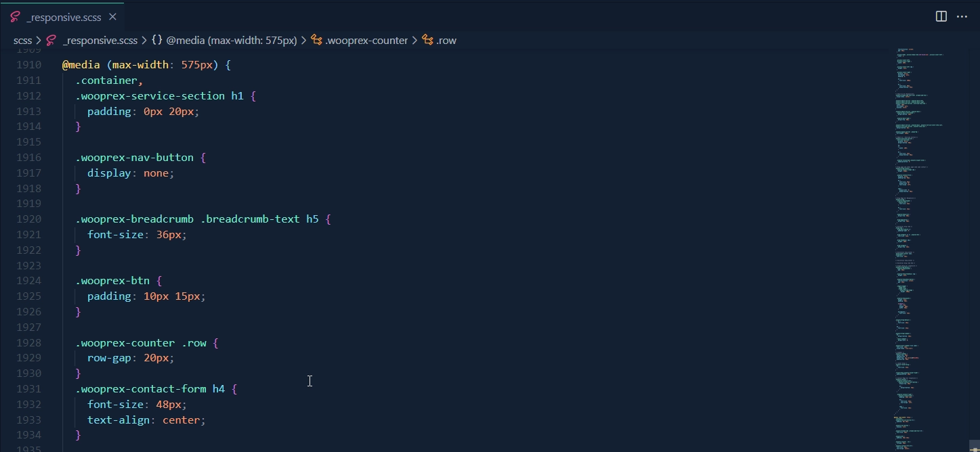980x452 pixels.
Task: Close the _responsive.scss tab
Action: 112,17
